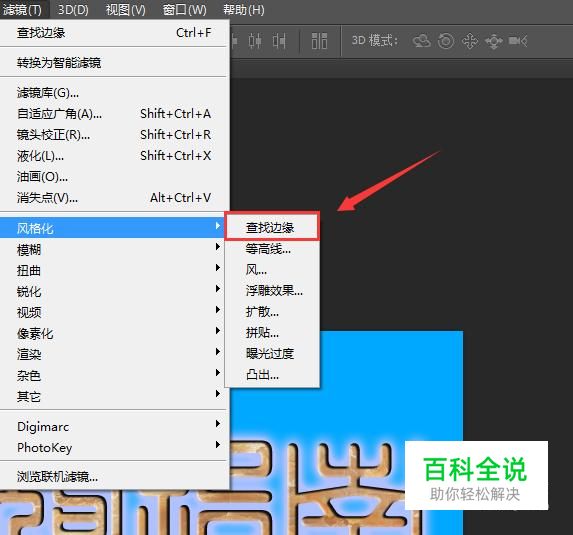The height and width of the screenshot is (535, 573).
Task: Click the 3D pan object mode icon
Action: point(470,41)
